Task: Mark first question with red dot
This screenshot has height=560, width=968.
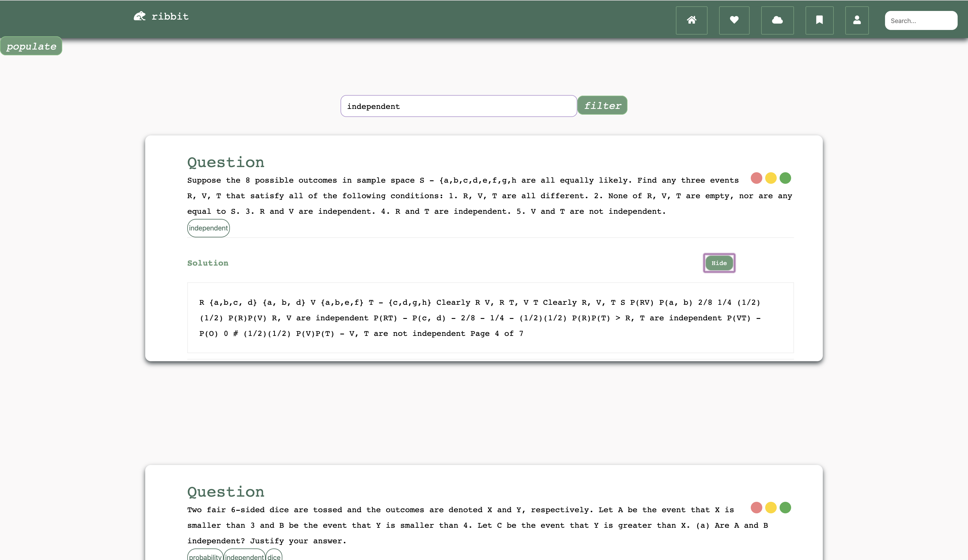Action: pos(756,178)
